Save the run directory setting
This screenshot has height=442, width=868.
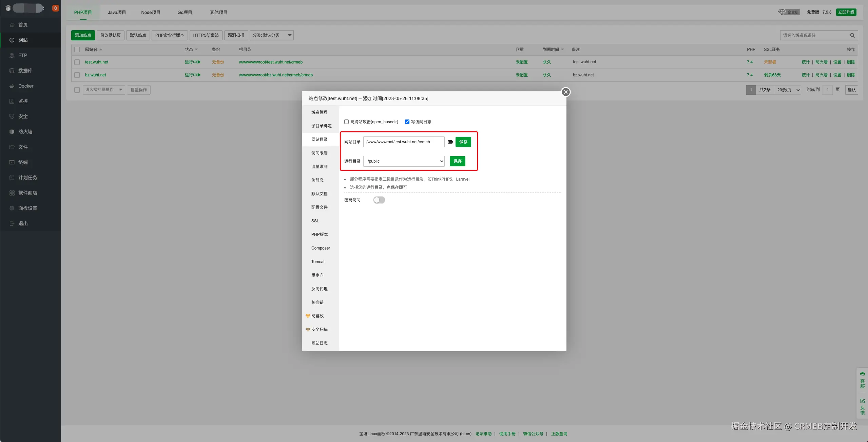tap(457, 161)
